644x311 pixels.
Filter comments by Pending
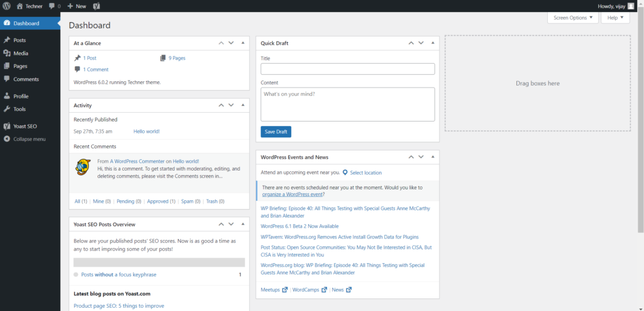point(129,201)
